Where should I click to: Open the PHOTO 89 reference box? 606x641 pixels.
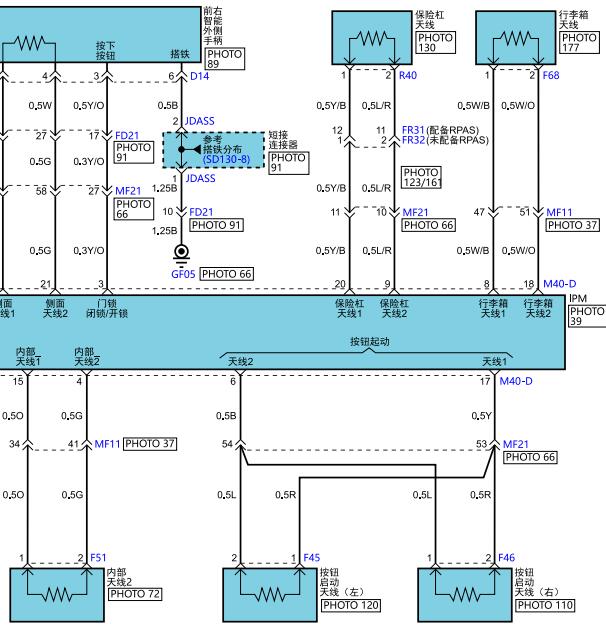(224, 59)
